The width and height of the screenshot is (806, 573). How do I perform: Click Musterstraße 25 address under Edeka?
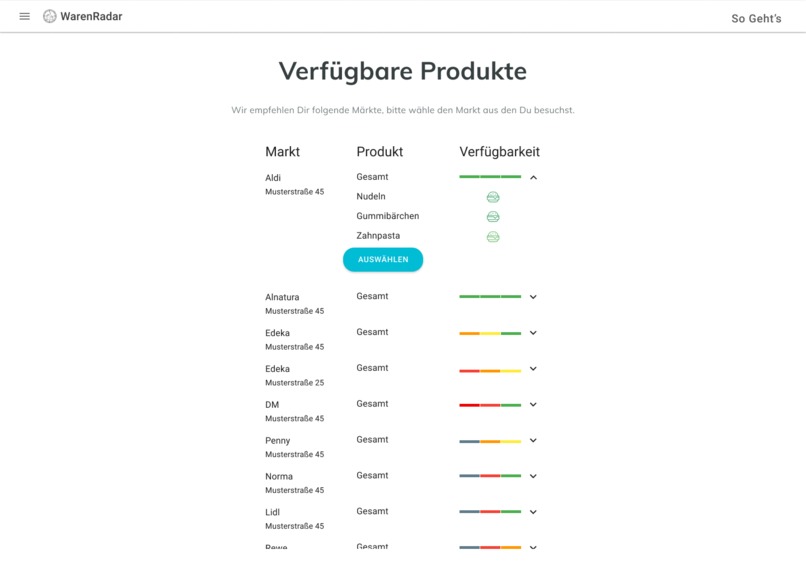click(x=295, y=383)
